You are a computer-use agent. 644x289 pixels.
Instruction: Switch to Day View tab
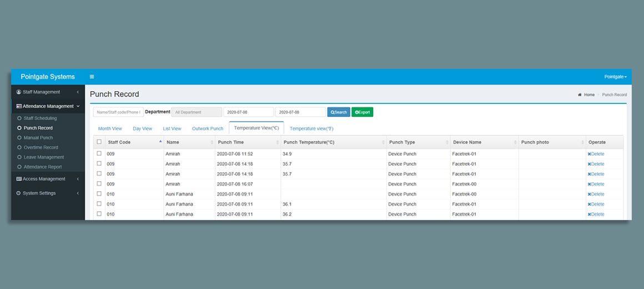tap(143, 129)
